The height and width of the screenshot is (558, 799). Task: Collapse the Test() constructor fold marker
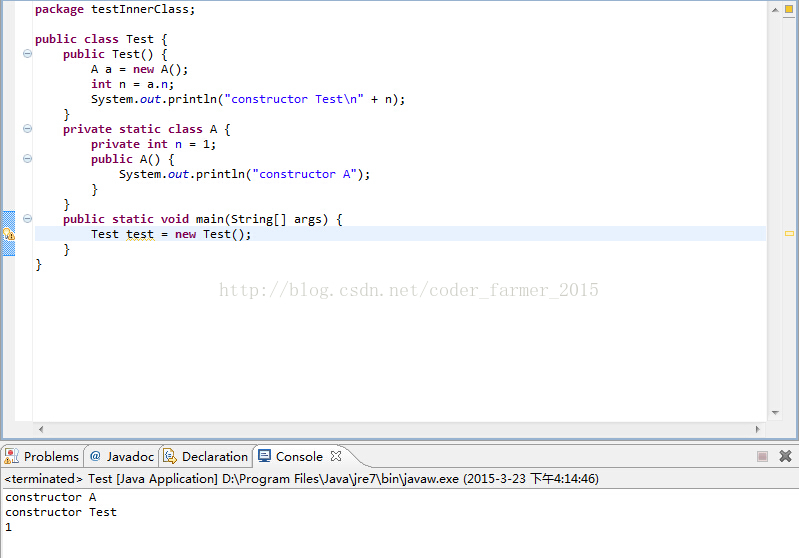28,54
